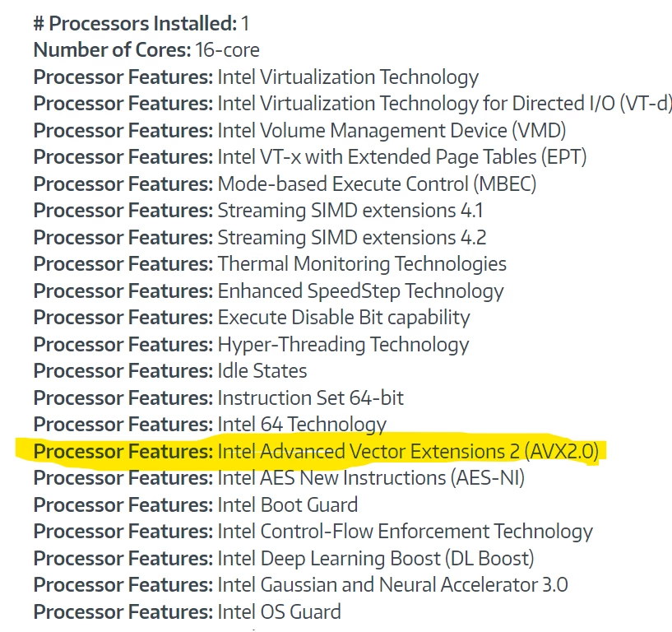
Task: Click the 'Idle States' feature line
Action: click(x=170, y=371)
